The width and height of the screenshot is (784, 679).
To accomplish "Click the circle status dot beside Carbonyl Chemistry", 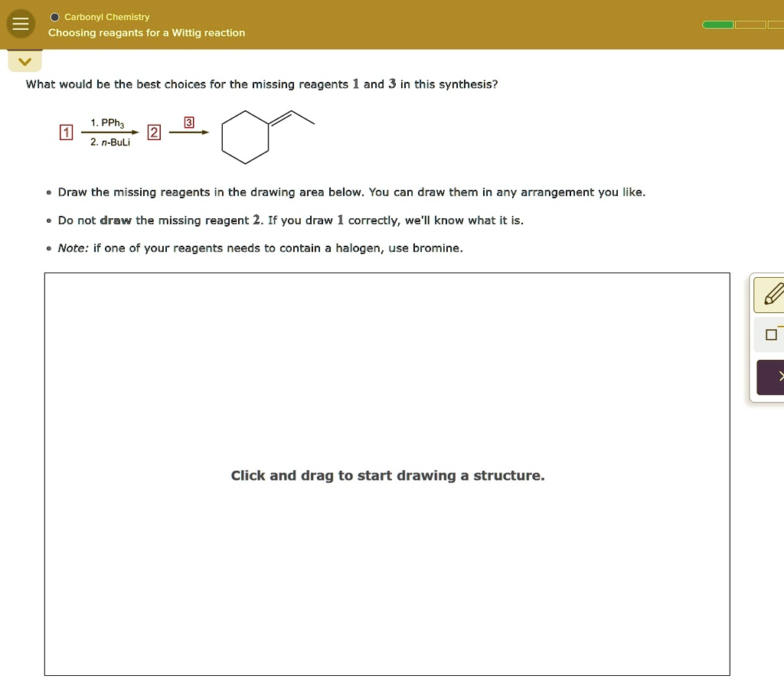I will (54, 16).
